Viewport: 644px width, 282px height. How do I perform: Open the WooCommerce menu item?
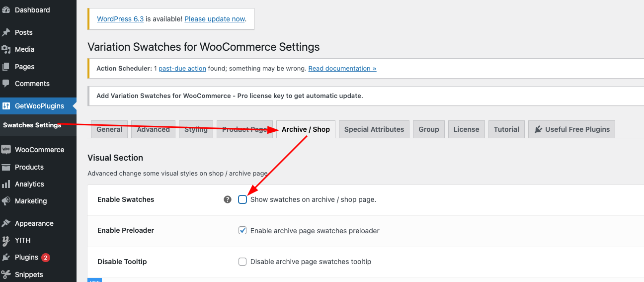point(38,150)
